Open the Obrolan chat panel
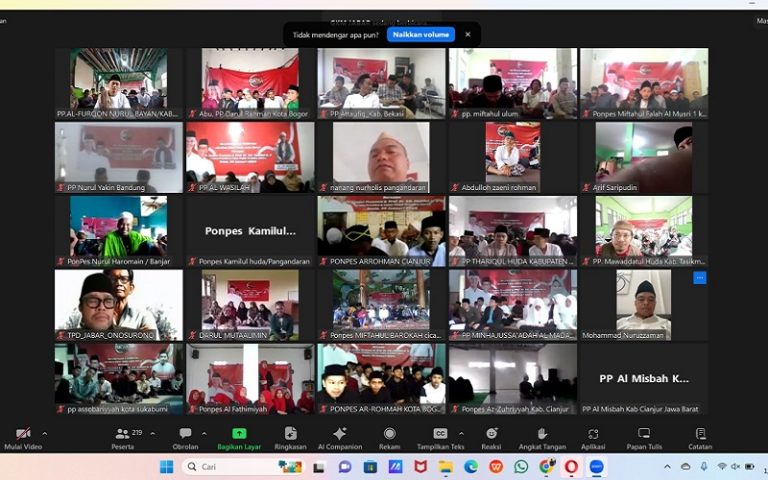This screenshot has width=768, height=480. (x=185, y=437)
